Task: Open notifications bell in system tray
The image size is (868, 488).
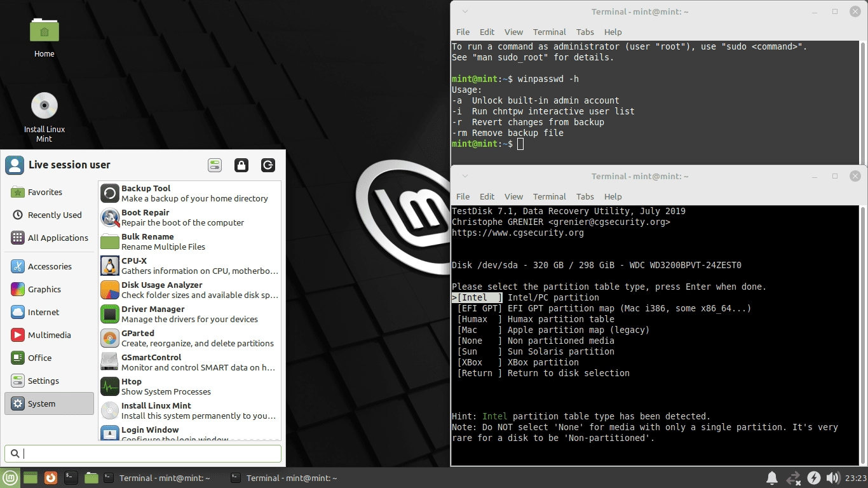Action: coord(772,478)
